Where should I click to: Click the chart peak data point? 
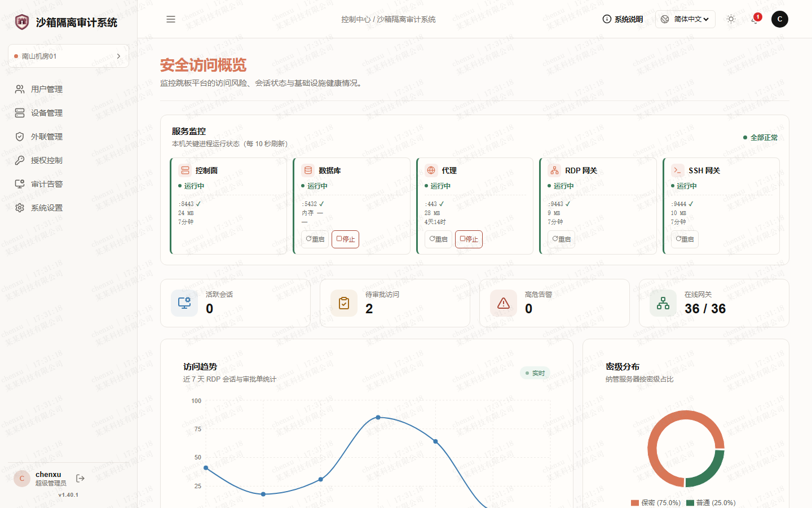pos(378,417)
